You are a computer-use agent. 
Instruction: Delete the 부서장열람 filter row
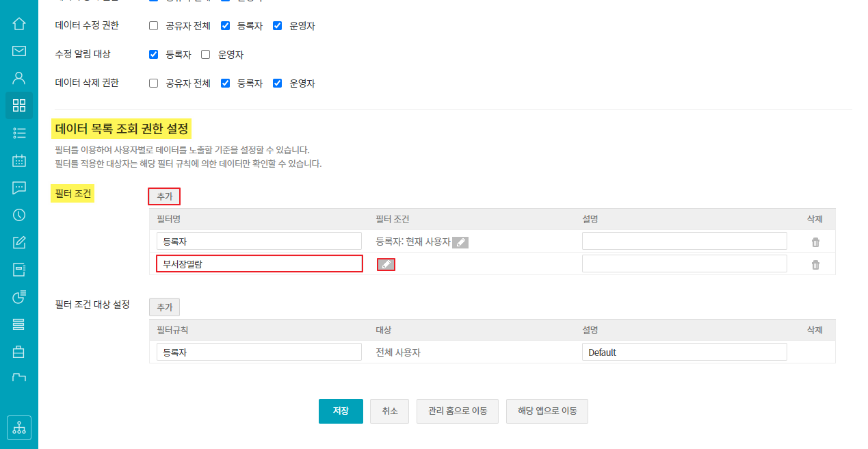[x=815, y=265]
